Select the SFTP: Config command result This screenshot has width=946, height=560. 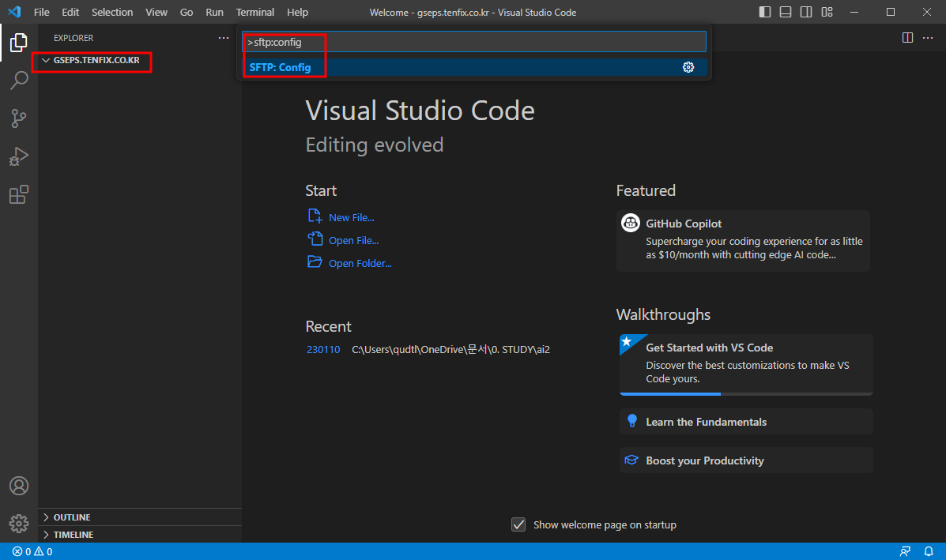point(476,67)
